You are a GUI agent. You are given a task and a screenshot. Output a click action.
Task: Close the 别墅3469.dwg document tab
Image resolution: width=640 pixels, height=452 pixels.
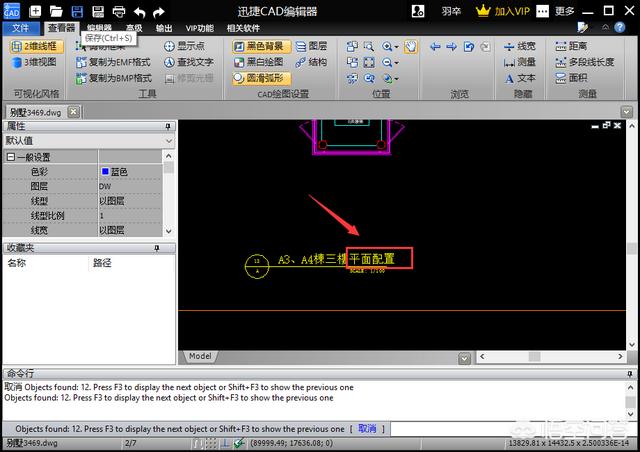[x=73, y=111]
